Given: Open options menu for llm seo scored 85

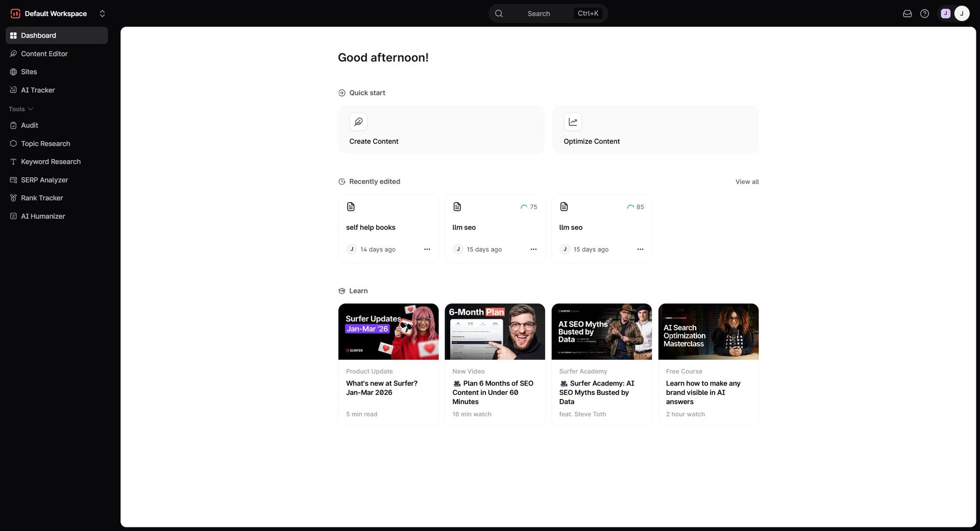Looking at the screenshot, I should click(640, 249).
